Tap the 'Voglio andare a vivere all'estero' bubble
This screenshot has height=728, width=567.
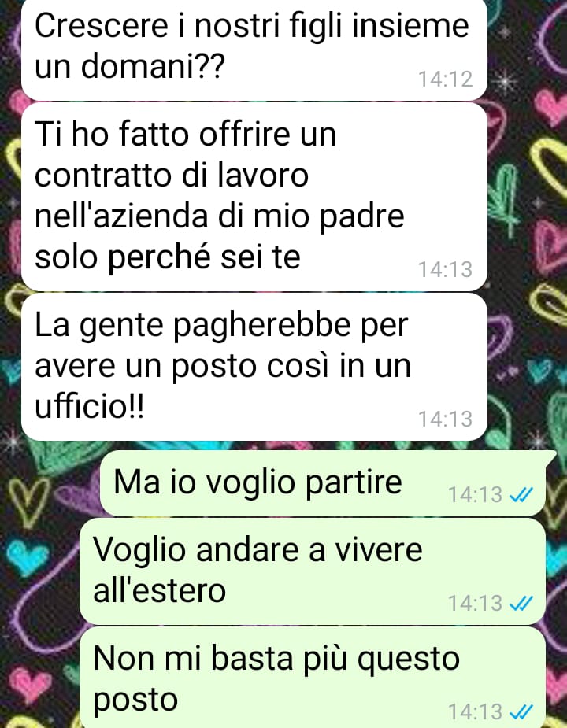tap(313, 571)
